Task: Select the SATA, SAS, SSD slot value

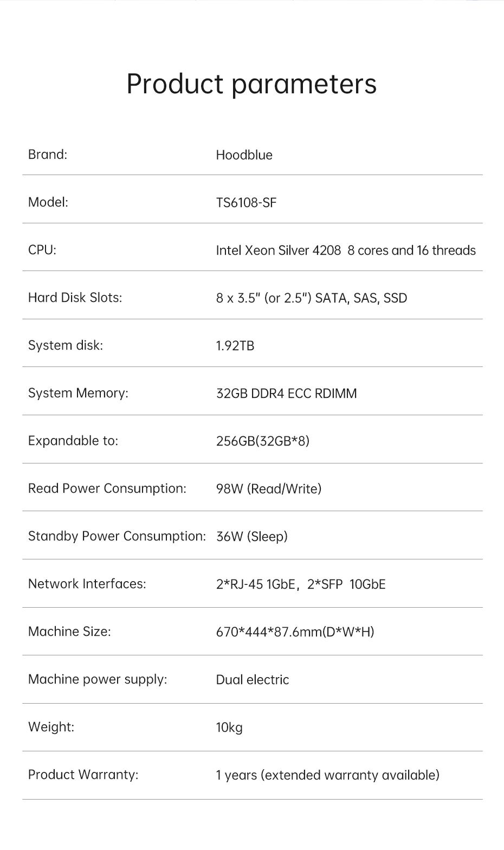Action: 360,298
